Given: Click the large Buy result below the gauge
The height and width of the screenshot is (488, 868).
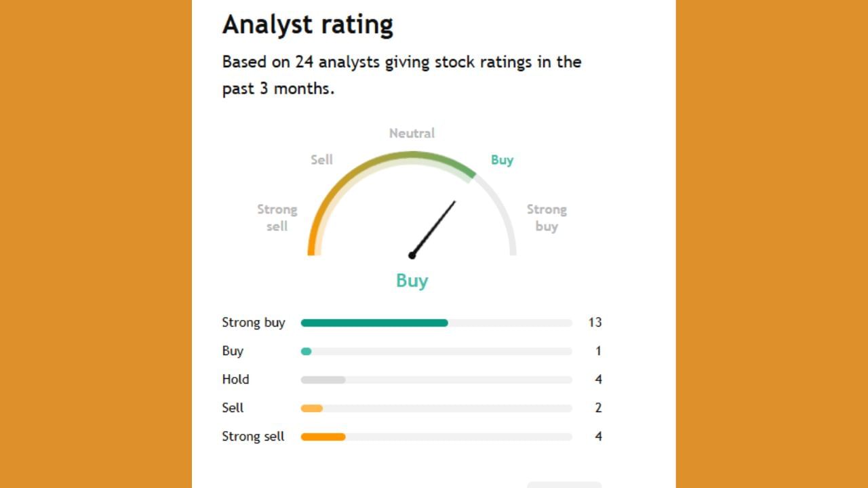Looking at the screenshot, I should click(x=412, y=281).
